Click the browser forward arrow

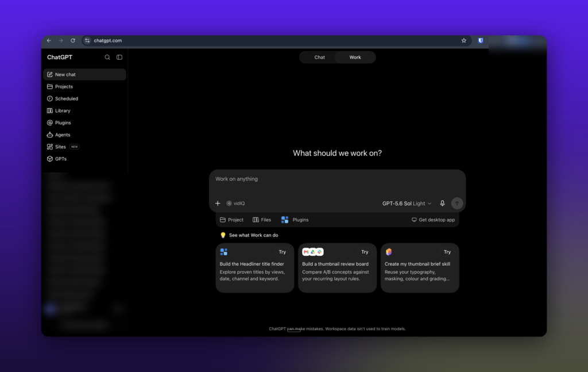pyautogui.click(x=61, y=41)
